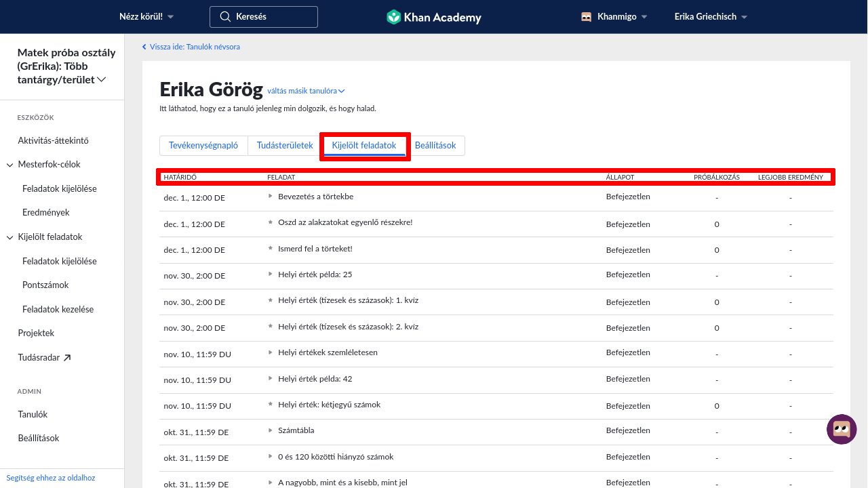Open Projektek in the sidebar

(x=36, y=333)
